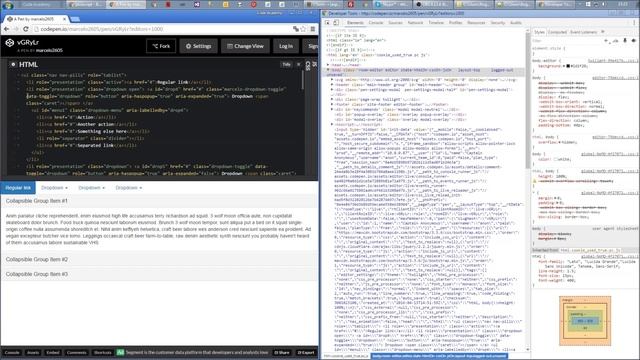Switch to the Sources tab in DevTools

[395, 23]
